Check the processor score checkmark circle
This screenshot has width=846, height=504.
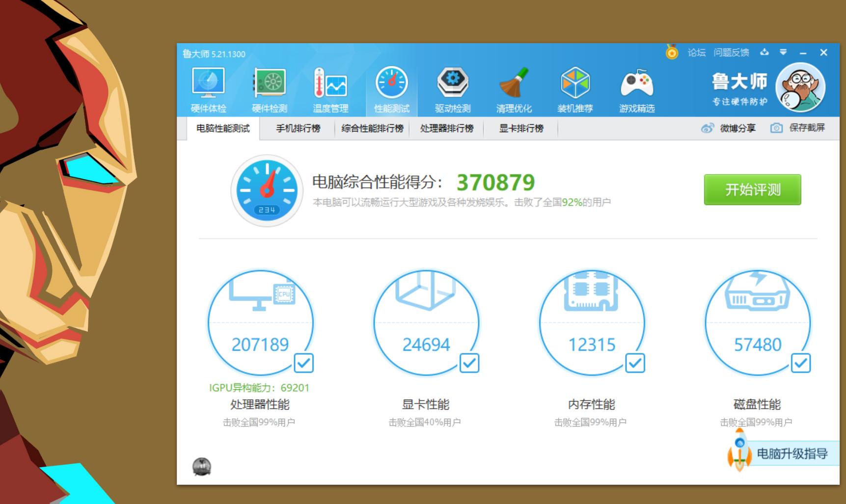tap(305, 363)
